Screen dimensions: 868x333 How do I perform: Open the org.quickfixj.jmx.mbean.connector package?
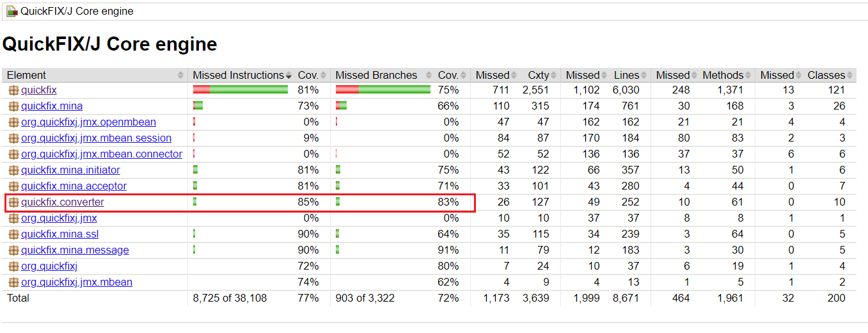tap(102, 154)
